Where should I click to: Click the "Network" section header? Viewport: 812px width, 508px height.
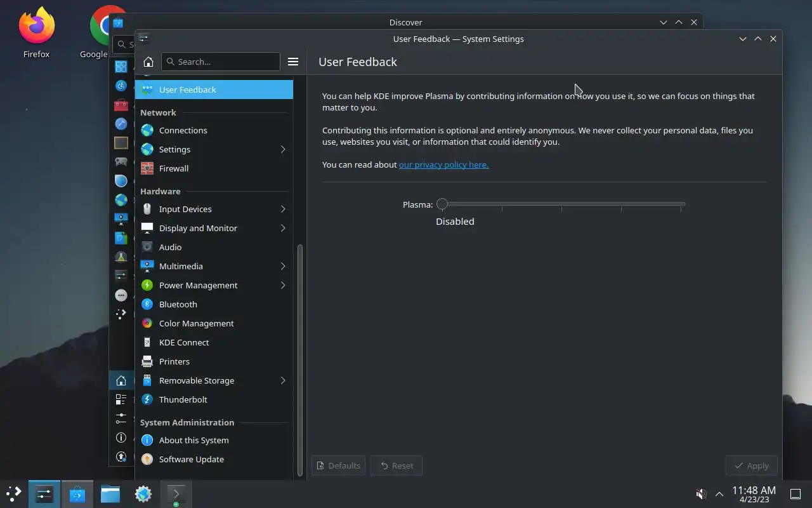[x=158, y=112]
